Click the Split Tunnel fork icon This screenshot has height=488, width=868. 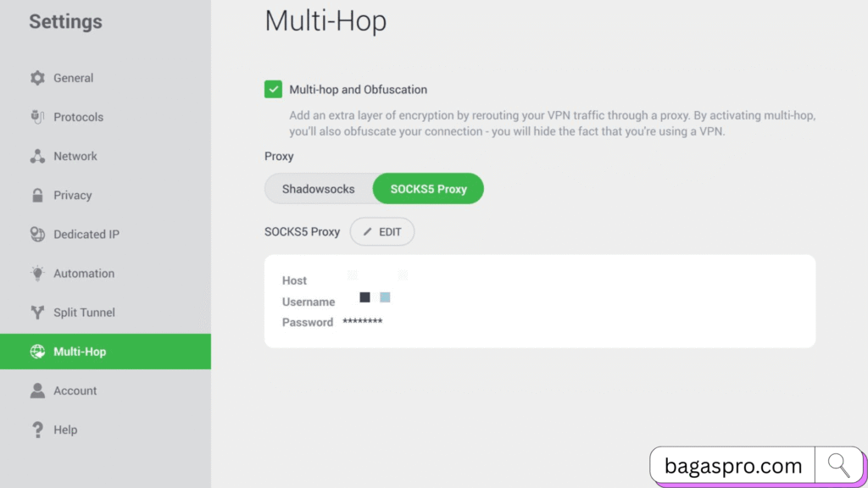[37, 313]
